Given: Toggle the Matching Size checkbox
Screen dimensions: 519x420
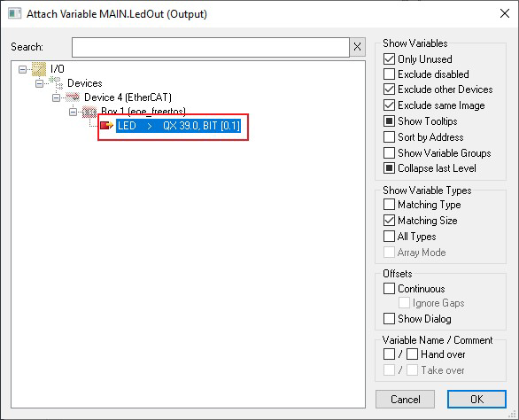Looking at the screenshot, I should pos(390,221).
